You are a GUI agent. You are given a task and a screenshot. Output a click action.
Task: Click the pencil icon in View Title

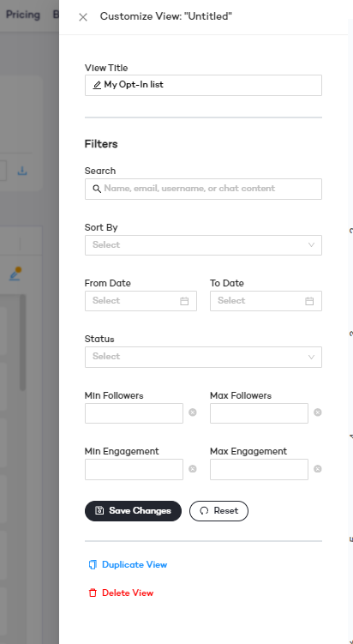click(x=97, y=85)
